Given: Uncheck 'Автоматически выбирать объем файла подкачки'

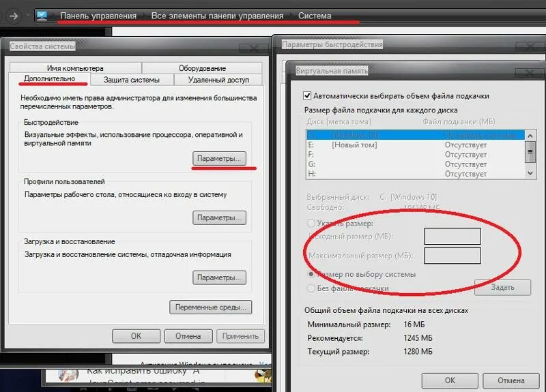Looking at the screenshot, I should [x=307, y=95].
